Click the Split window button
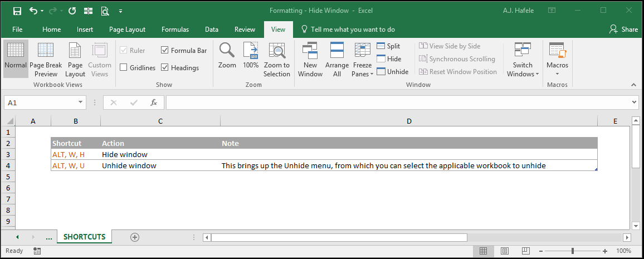 point(388,46)
